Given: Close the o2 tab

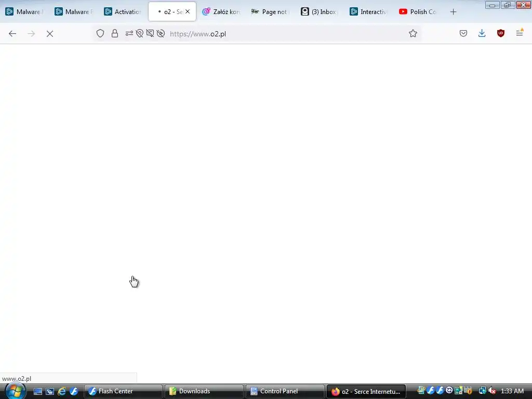Looking at the screenshot, I should coord(187,11).
